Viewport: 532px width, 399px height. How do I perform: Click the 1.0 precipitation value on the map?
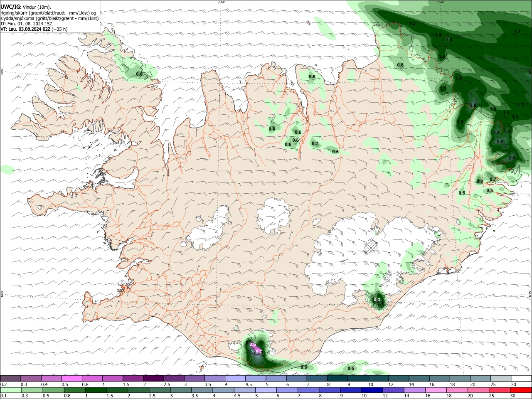(493, 109)
